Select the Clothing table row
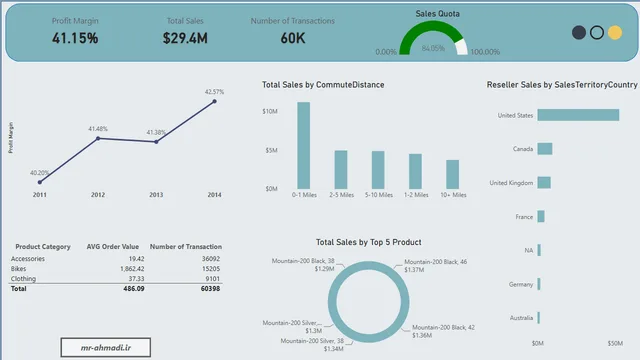This screenshot has height=360, width=640. point(116,278)
